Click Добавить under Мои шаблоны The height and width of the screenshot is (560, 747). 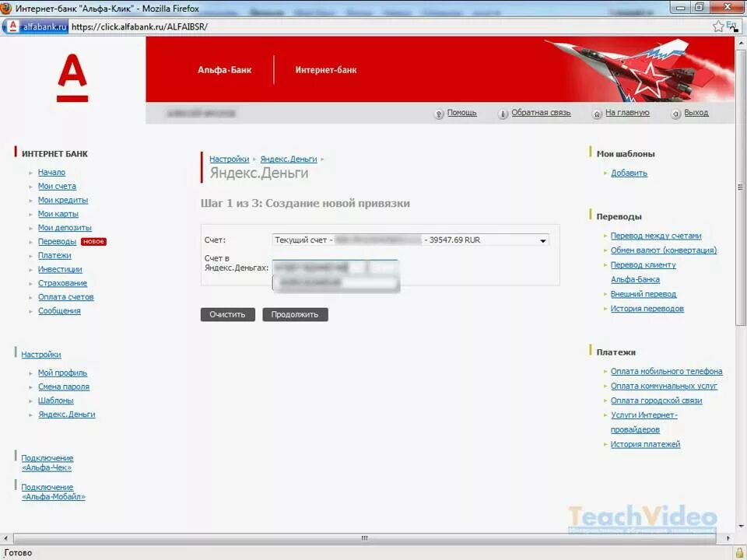coord(629,173)
